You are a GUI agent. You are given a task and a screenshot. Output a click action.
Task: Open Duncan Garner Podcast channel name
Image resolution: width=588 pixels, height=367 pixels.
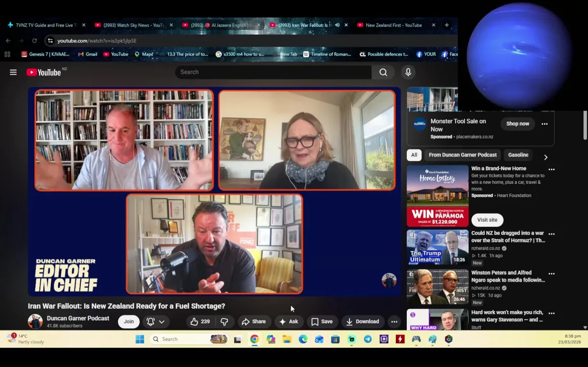point(78,318)
